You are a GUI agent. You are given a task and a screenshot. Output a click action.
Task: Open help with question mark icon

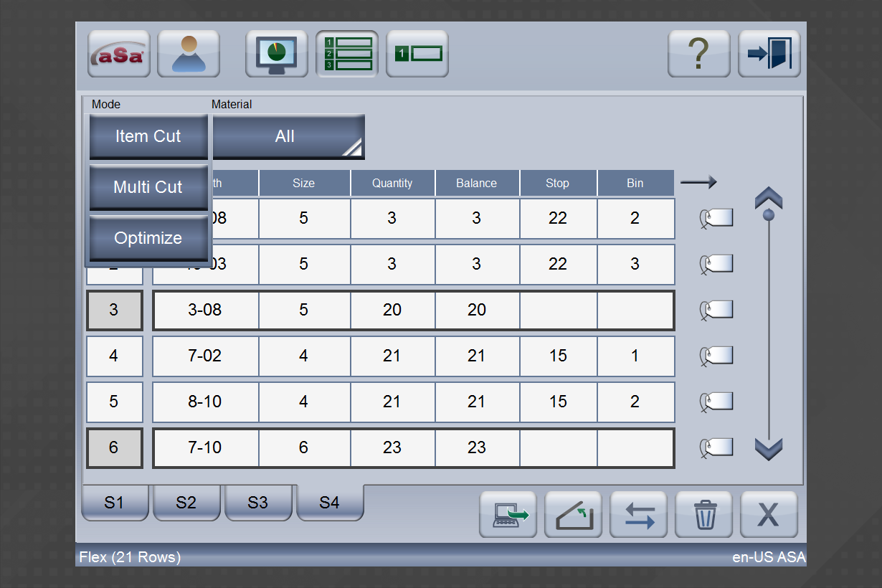(x=698, y=54)
